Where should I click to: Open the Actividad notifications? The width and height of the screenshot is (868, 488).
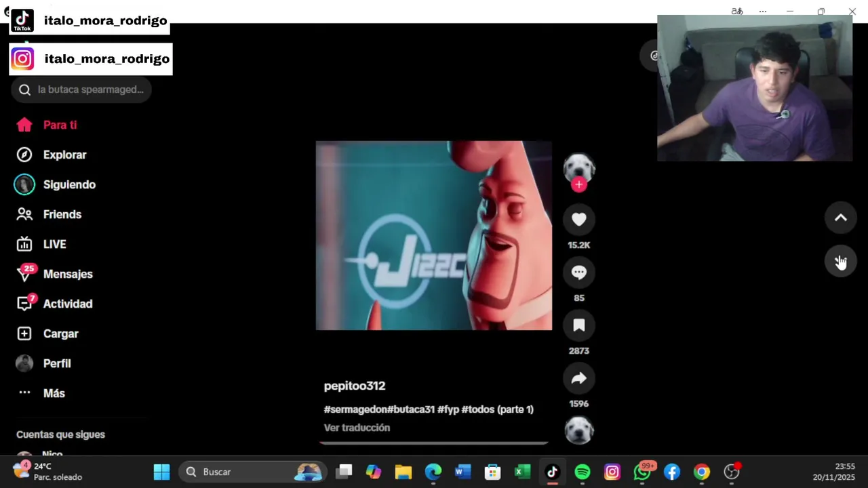tap(54, 304)
